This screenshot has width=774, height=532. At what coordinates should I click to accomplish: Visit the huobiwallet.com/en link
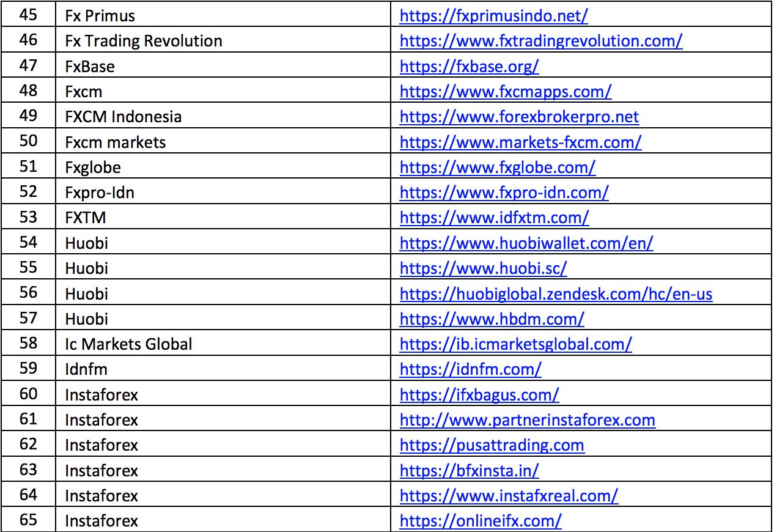click(x=526, y=243)
